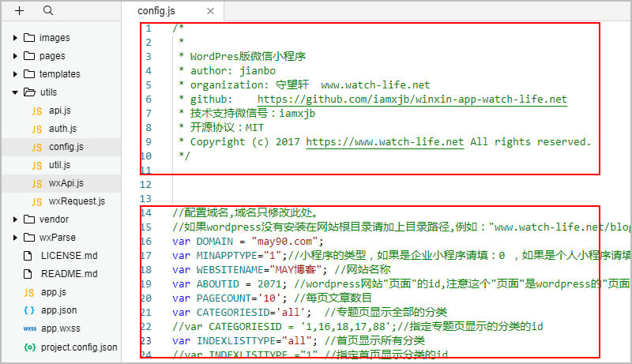This screenshot has width=632, height=364.
Task: Click the folder icon beside templates
Action: click(29, 74)
